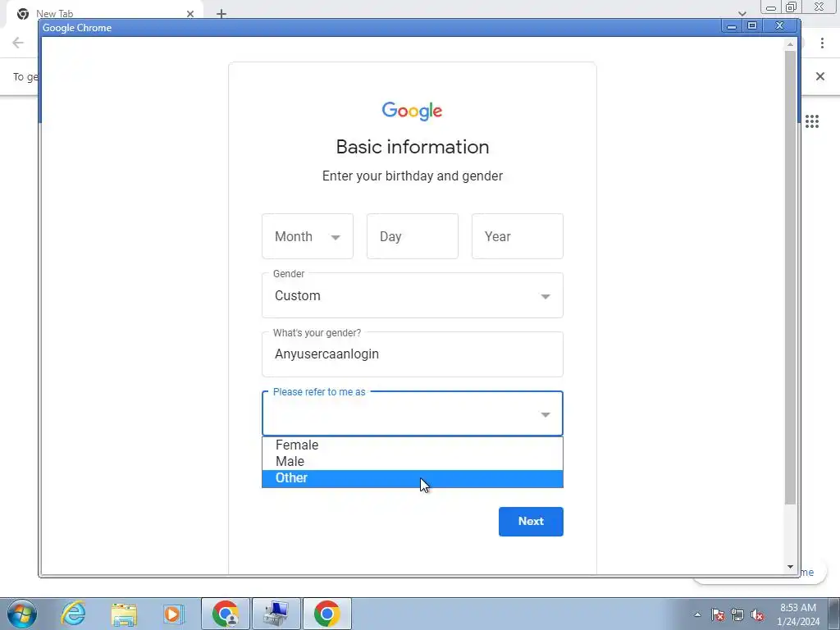
Task: Click the Day input field
Action: pos(413,236)
